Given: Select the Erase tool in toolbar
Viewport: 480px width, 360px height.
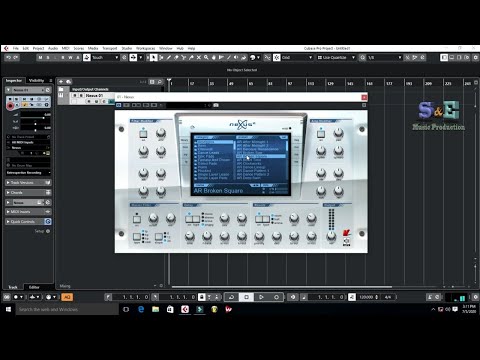Looking at the screenshot, I should pyautogui.click(x=176, y=57).
